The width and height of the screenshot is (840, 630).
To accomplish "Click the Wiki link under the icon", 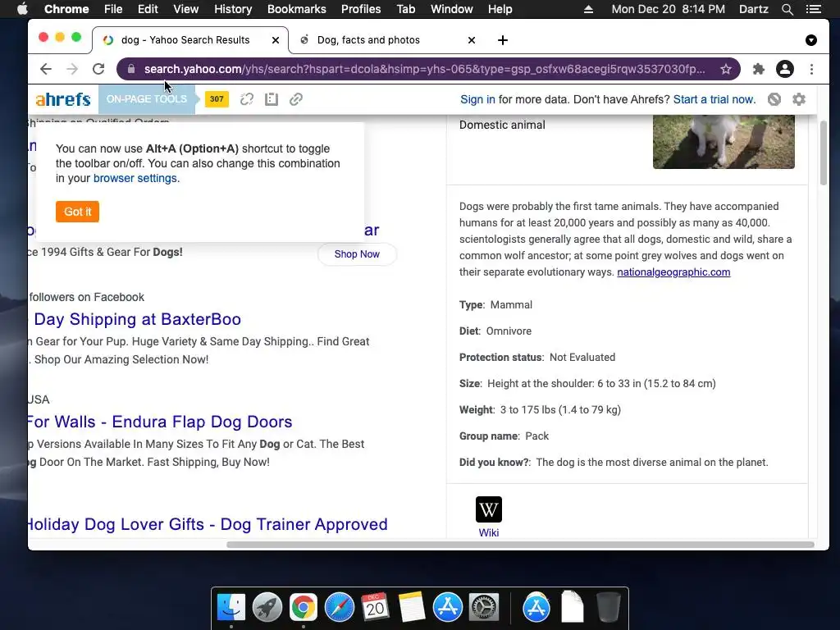I will pyautogui.click(x=489, y=532).
